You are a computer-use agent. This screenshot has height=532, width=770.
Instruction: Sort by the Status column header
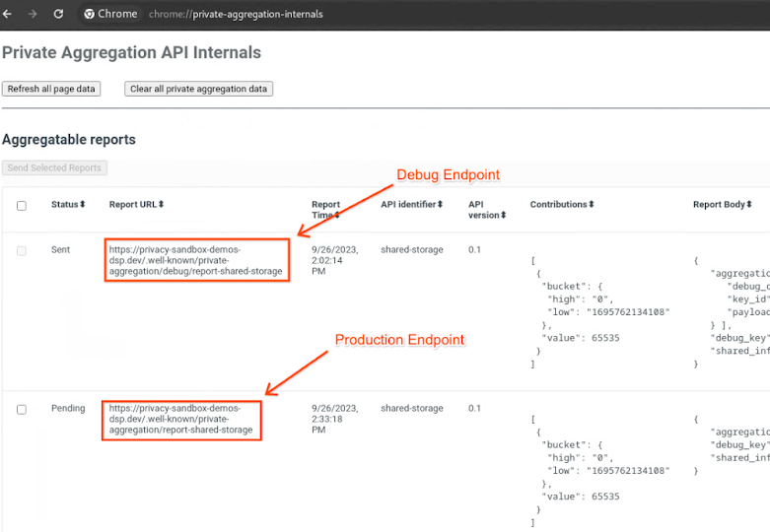68,204
